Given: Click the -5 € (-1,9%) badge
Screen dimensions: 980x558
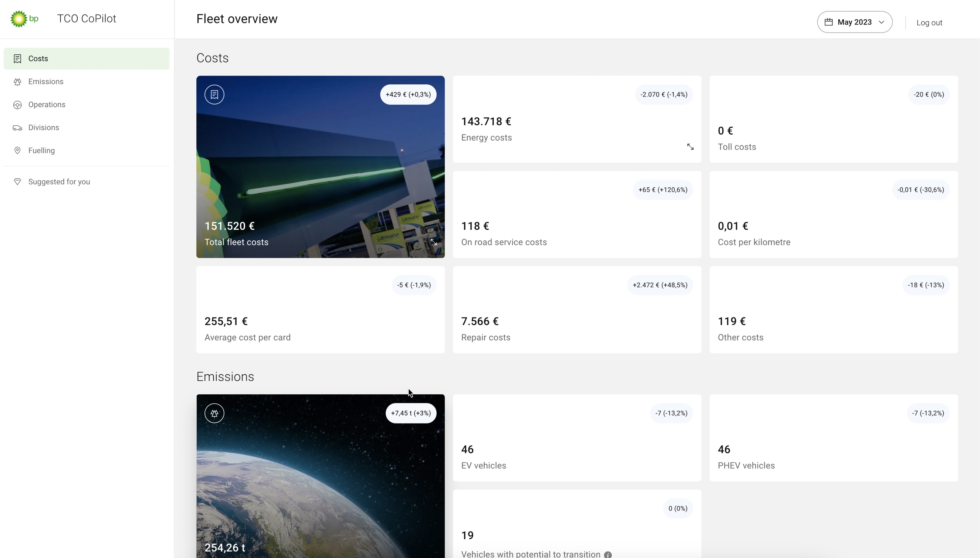Looking at the screenshot, I should click(414, 285).
